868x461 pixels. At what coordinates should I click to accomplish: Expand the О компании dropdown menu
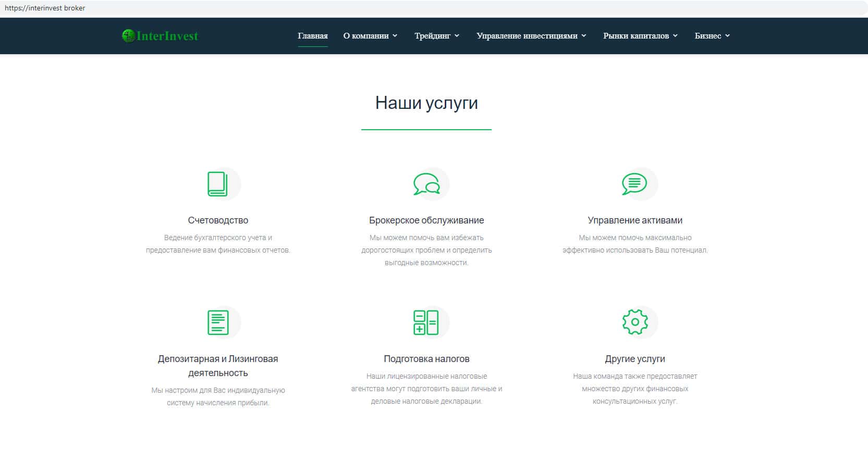point(370,36)
